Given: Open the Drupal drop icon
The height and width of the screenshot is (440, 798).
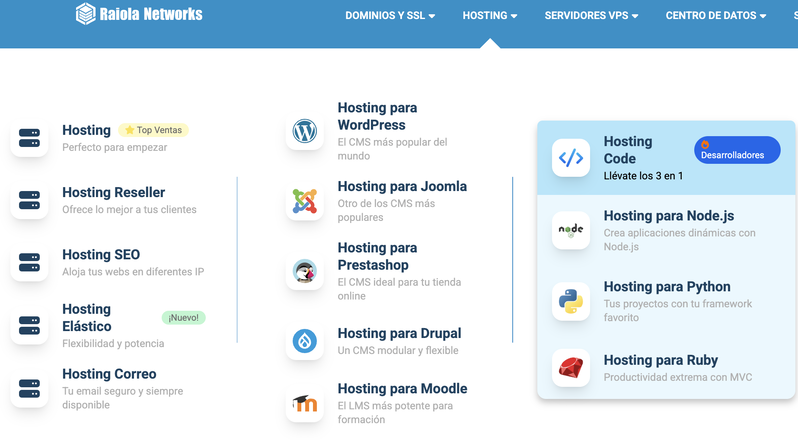Looking at the screenshot, I should (305, 341).
